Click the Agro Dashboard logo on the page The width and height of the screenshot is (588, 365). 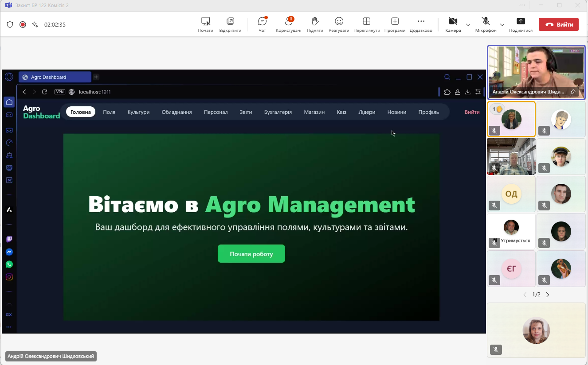coord(41,112)
